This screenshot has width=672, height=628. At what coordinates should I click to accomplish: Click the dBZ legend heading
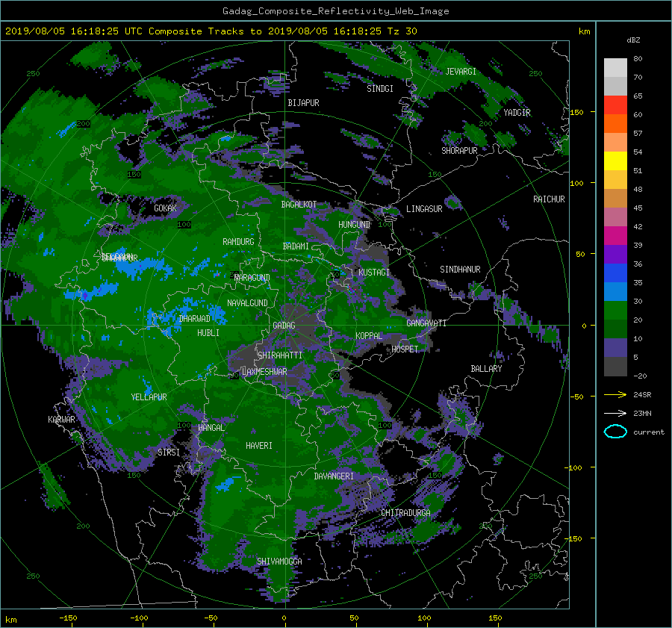point(633,40)
